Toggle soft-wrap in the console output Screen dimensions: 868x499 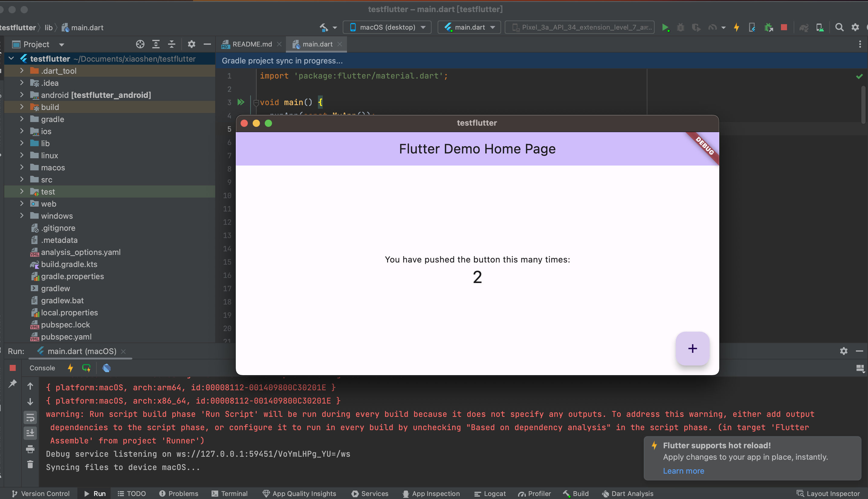click(x=30, y=417)
